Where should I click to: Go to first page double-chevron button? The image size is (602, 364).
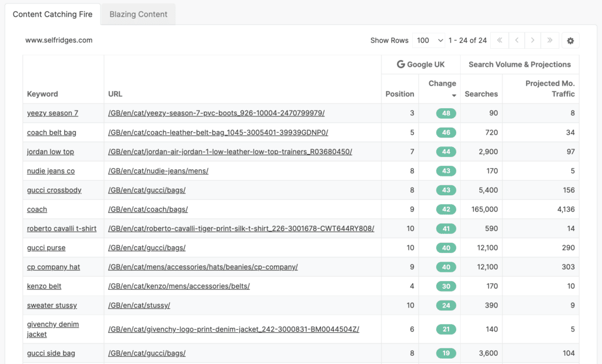click(x=500, y=41)
